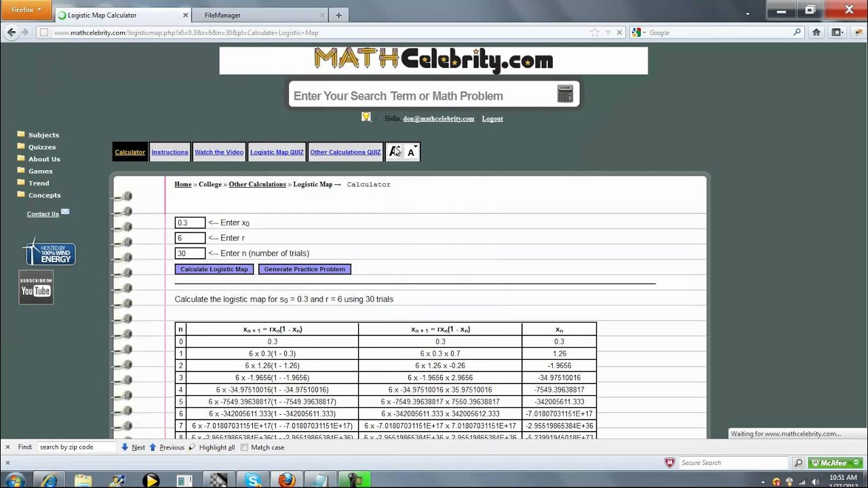The image size is (868, 488).
Task: Click the browser forward arrow button
Action: click(25, 32)
